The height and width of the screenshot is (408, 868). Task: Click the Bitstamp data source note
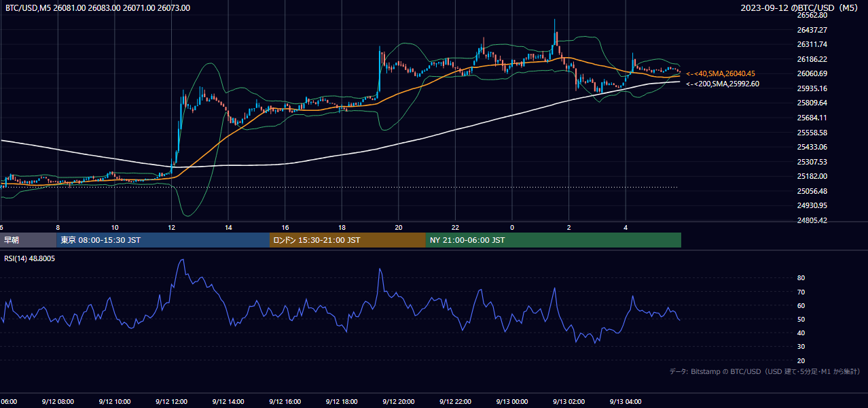[765, 371]
